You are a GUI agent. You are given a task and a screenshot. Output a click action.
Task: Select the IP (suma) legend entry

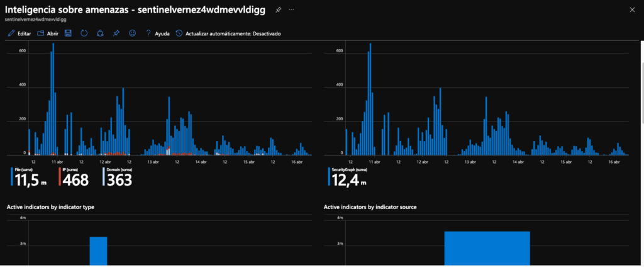74,178
